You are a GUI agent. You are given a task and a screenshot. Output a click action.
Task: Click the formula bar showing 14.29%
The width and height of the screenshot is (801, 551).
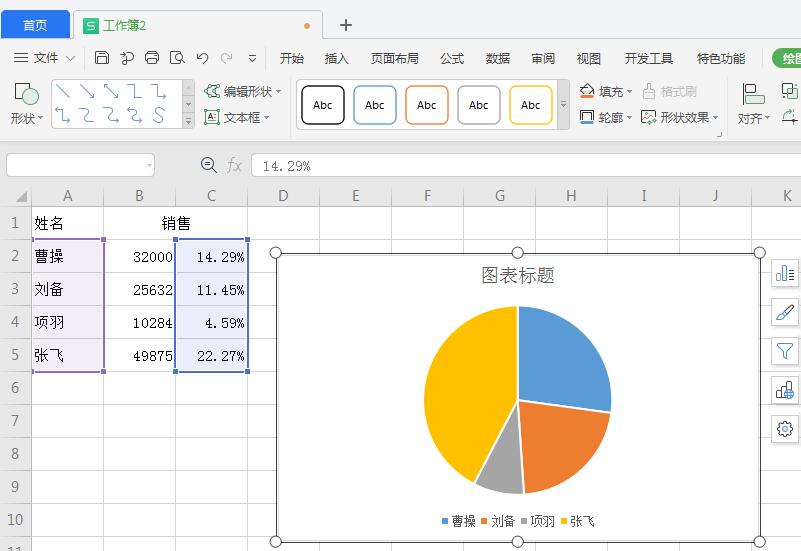[526, 165]
